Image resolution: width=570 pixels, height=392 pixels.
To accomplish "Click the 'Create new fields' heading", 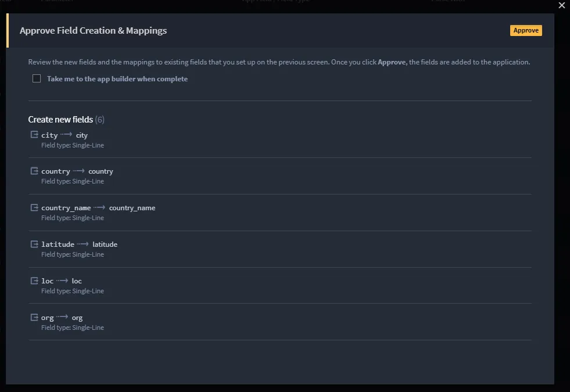I will pos(60,120).
